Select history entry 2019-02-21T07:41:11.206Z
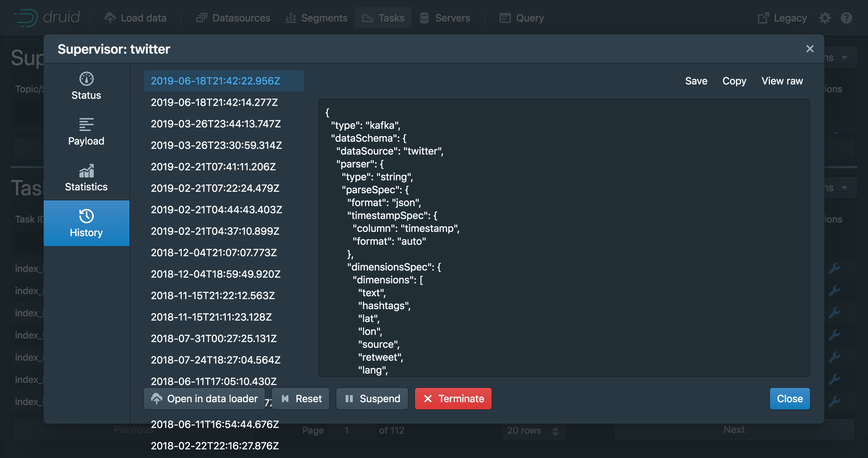This screenshot has width=868, height=458. (x=224, y=167)
